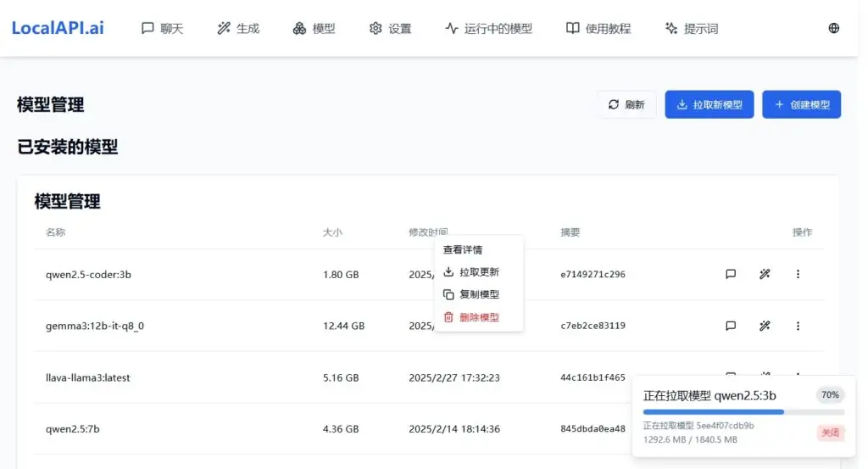Click the 刷新 refresh button

(626, 104)
